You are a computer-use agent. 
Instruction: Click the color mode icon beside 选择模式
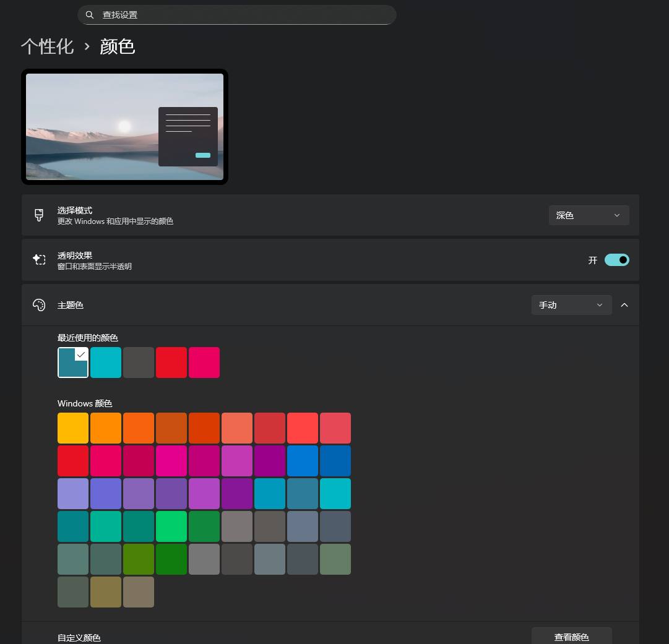39,215
